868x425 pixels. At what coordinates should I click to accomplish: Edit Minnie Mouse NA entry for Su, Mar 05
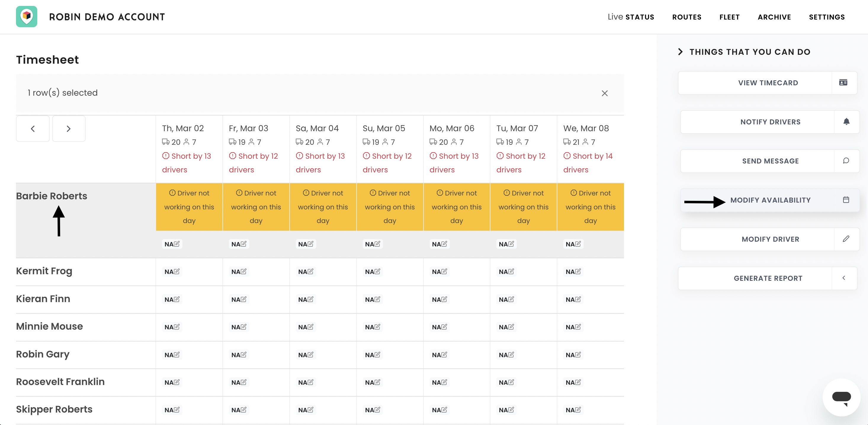pos(373,327)
